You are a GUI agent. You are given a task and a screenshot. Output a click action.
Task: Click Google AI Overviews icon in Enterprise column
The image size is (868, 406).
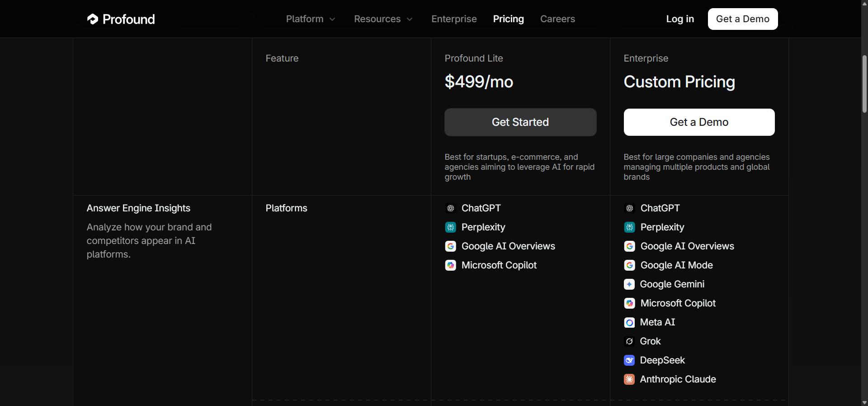pos(630,246)
